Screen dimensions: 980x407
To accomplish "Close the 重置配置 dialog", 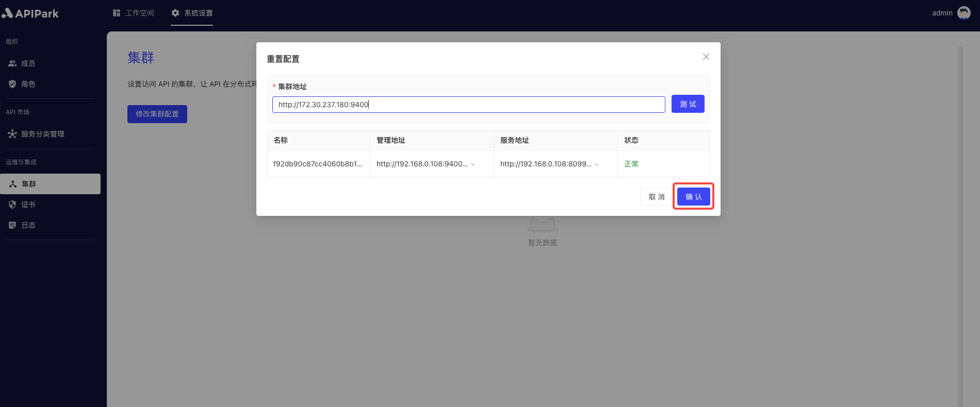I will 706,57.
